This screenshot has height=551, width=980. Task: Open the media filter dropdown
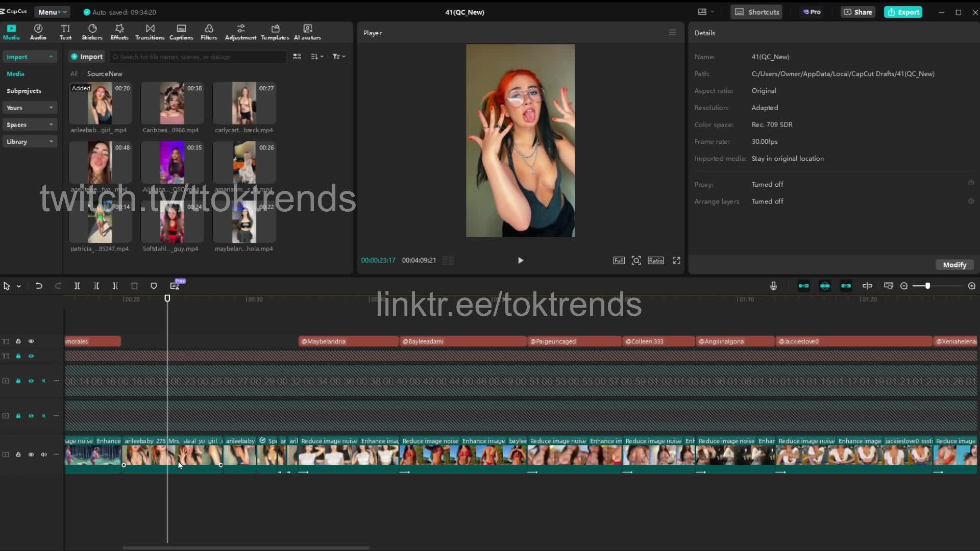coord(339,57)
